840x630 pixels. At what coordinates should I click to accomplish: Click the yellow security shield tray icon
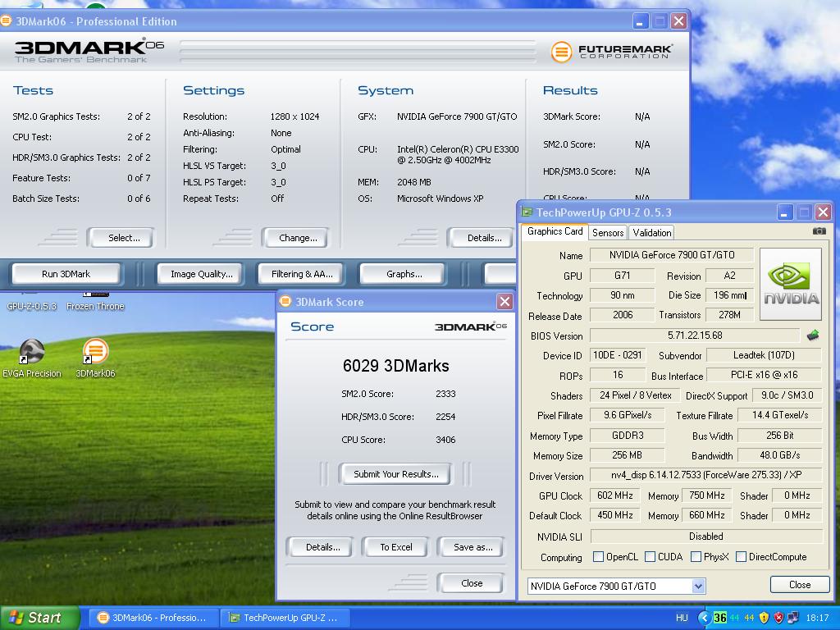pos(764,618)
